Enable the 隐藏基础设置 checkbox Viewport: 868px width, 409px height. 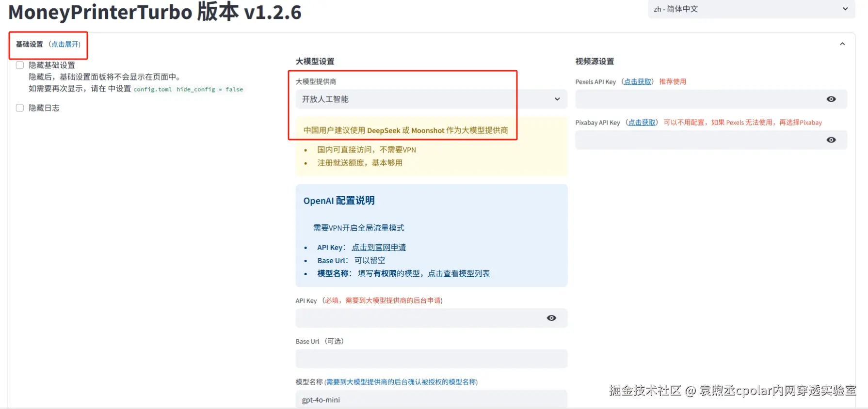tap(20, 65)
